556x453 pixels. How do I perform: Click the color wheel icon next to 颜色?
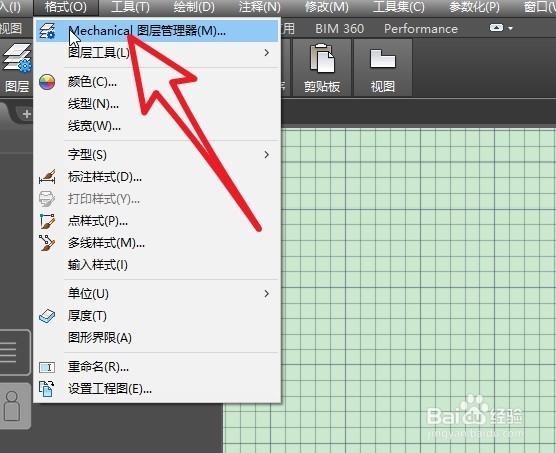[x=47, y=82]
